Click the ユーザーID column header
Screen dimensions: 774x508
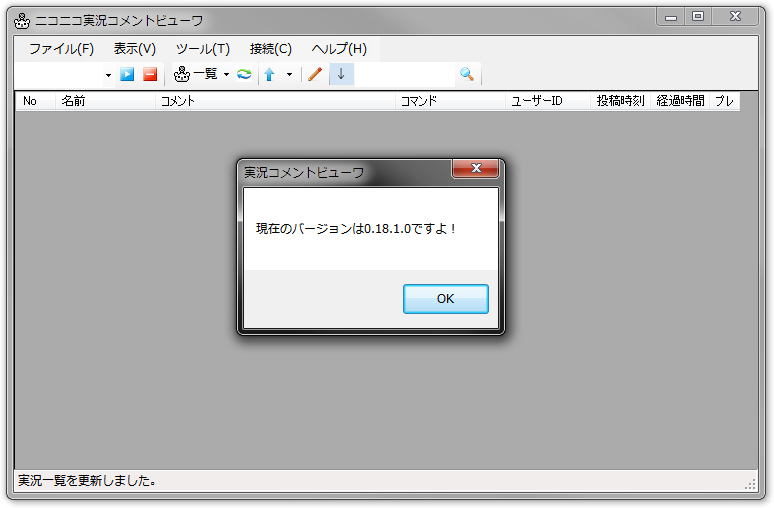tap(548, 101)
